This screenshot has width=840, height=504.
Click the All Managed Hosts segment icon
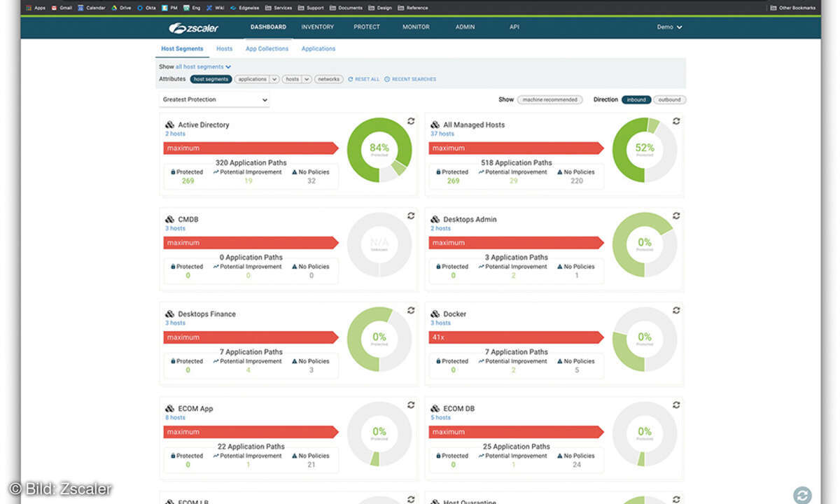pos(435,125)
